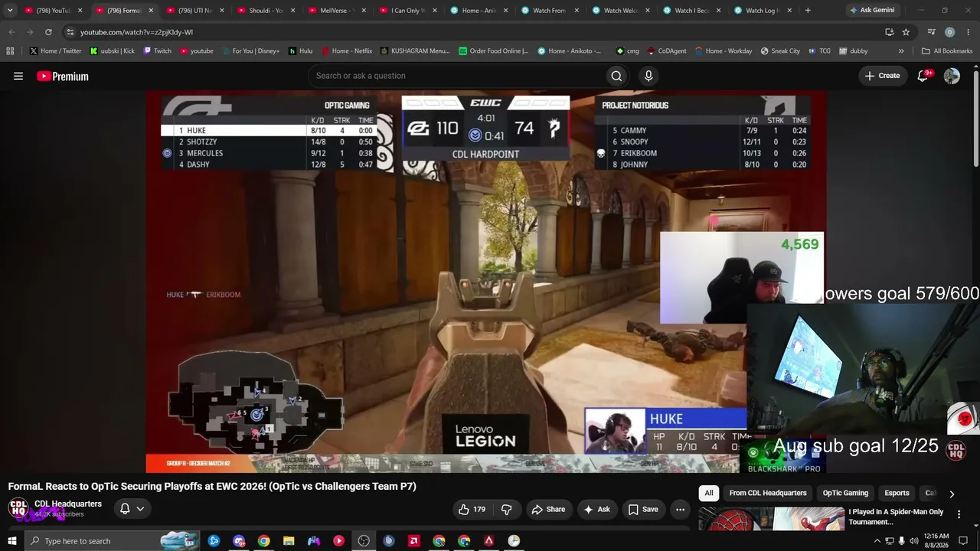Open 'Home / Twitter' bookmark
980x551 pixels.
coord(55,51)
